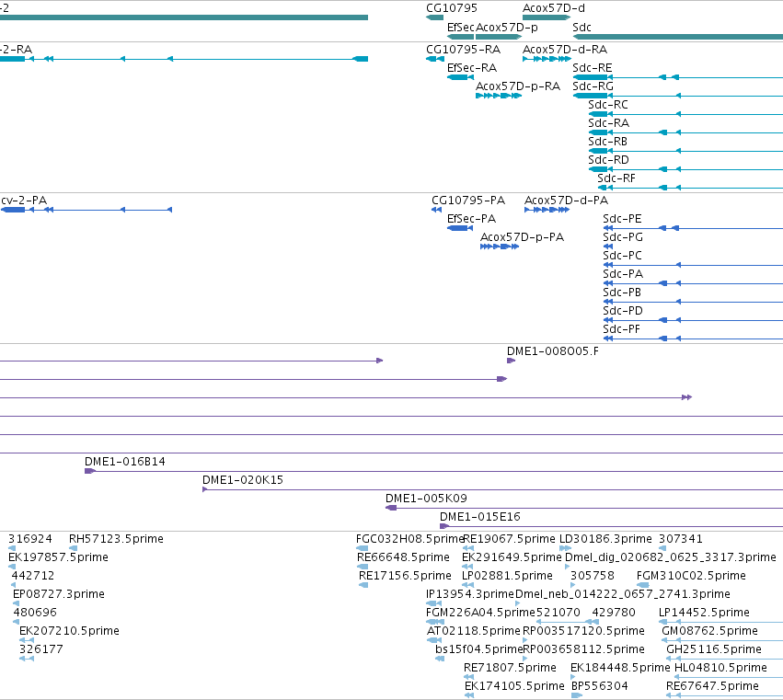Select the RE66648.5prime EST label

[403, 557]
